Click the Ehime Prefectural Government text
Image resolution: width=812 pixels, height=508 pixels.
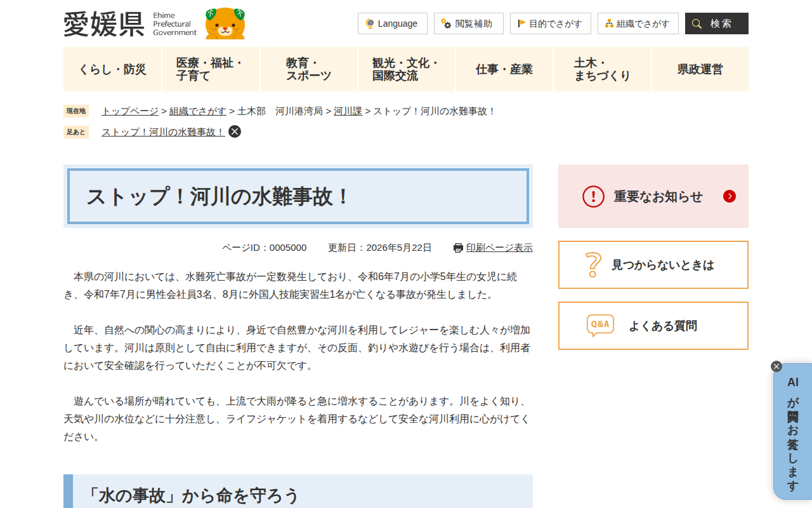[x=175, y=24]
